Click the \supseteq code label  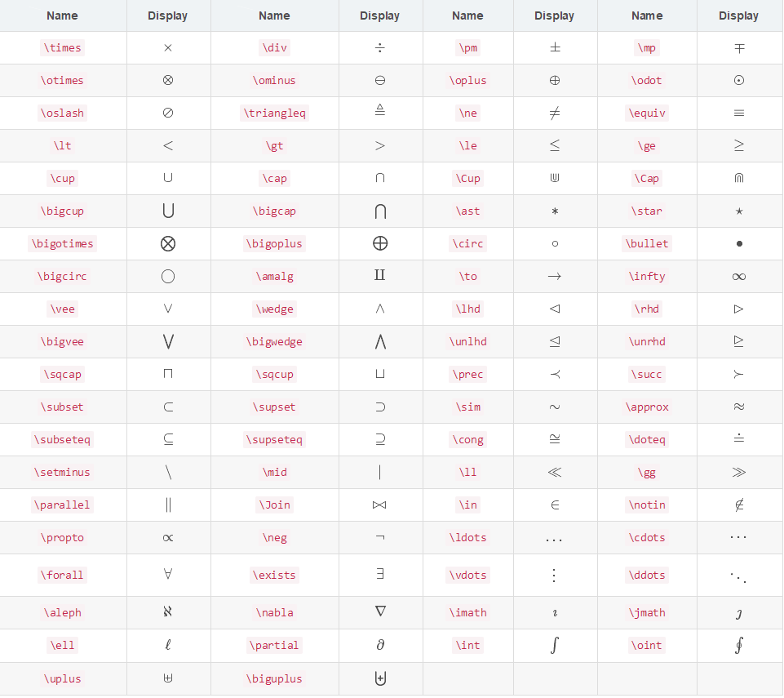pyautogui.click(x=274, y=440)
